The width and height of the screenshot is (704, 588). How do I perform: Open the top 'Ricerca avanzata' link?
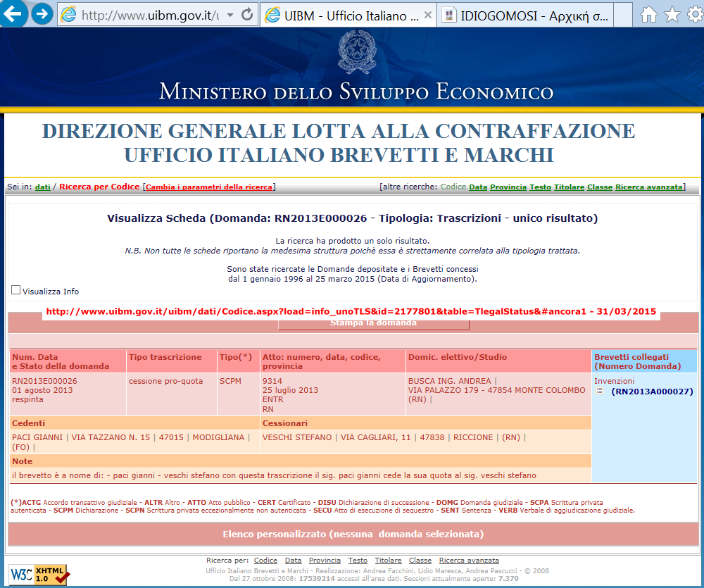[649, 187]
